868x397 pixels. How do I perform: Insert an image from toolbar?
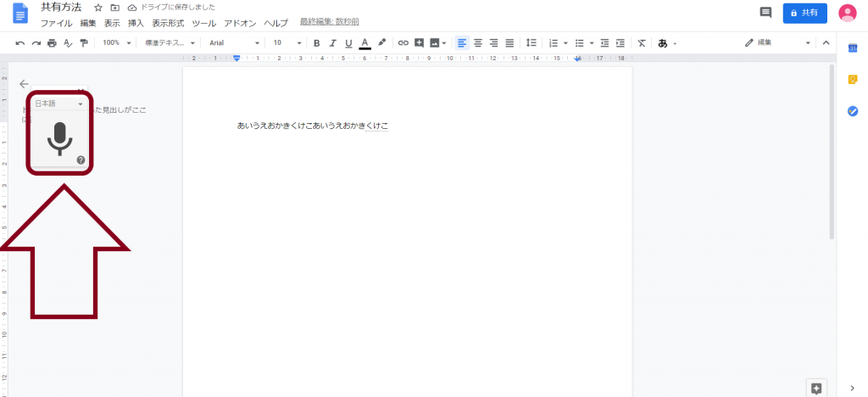434,42
